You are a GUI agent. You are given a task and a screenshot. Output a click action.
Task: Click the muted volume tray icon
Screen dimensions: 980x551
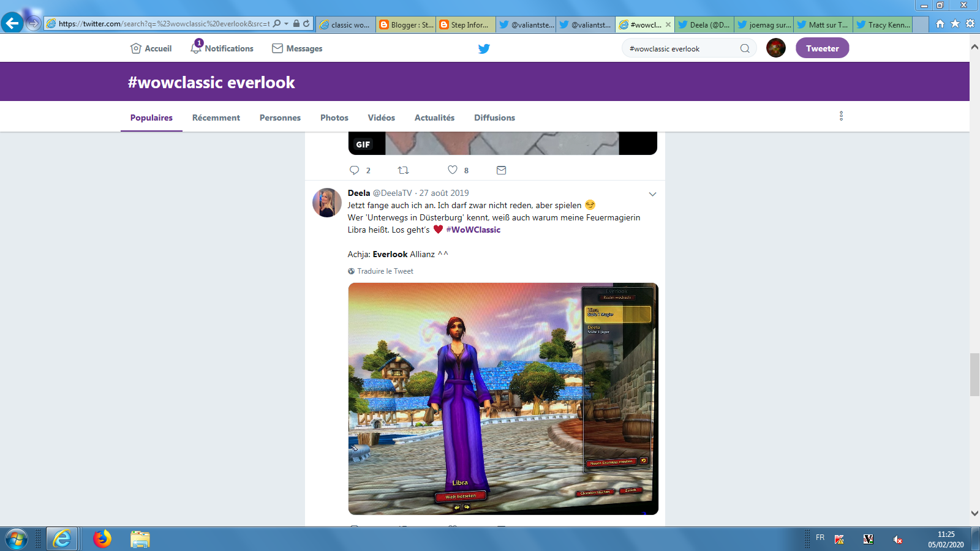tap(898, 539)
